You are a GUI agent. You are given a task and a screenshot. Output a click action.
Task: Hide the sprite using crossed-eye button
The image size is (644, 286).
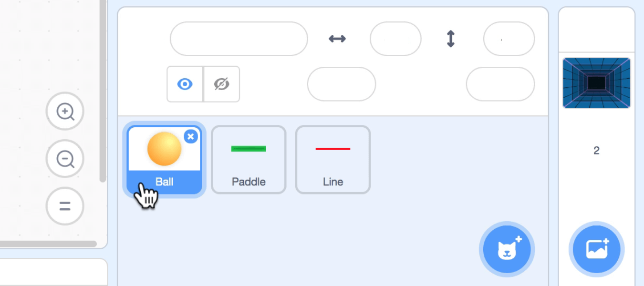222,84
